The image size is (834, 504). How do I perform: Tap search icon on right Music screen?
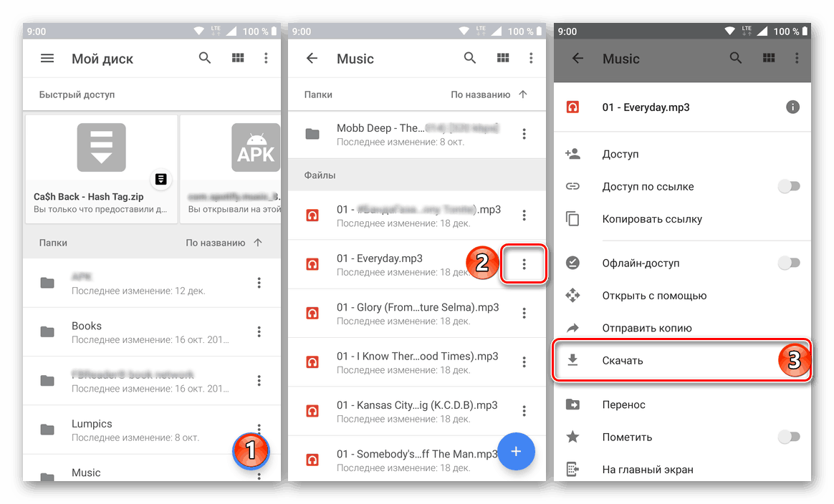pyautogui.click(x=736, y=58)
